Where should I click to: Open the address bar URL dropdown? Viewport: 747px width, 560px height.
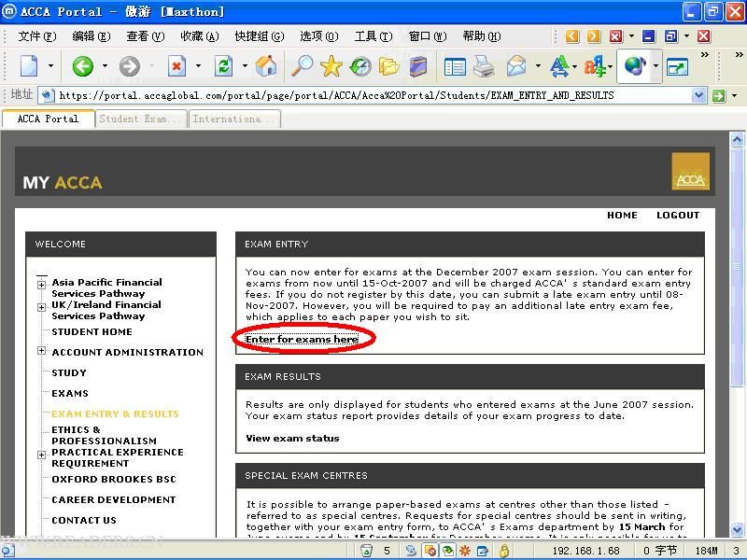click(x=698, y=95)
